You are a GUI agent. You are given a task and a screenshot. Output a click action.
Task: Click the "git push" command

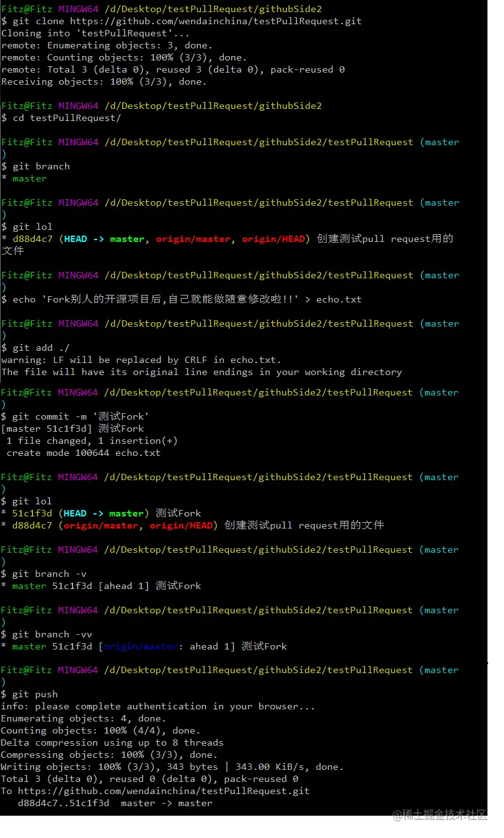(29, 694)
